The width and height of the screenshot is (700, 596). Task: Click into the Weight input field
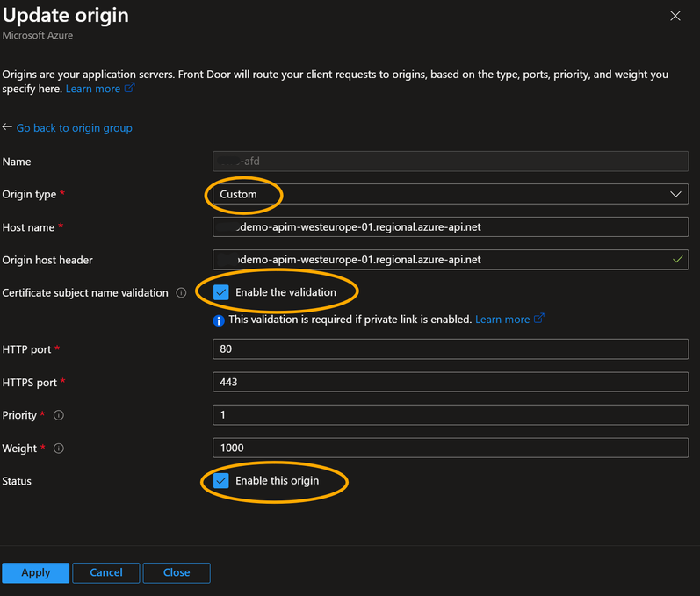click(x=450, y=448)
